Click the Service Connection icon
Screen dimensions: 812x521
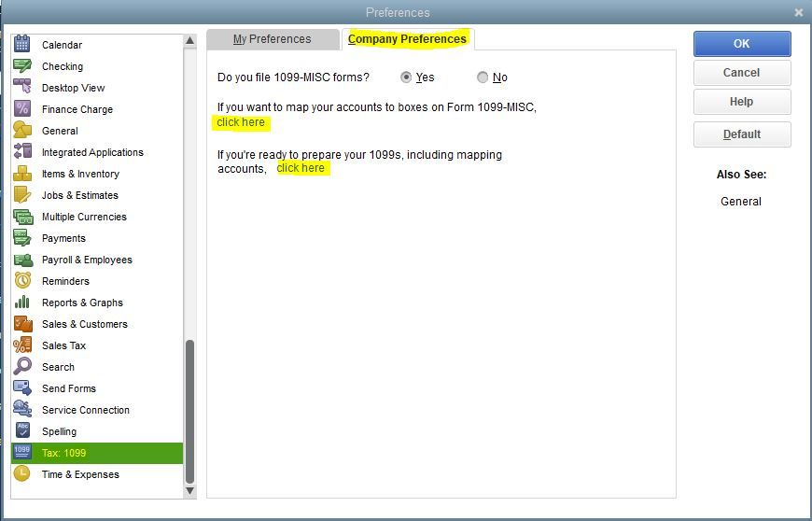[22, 409]
